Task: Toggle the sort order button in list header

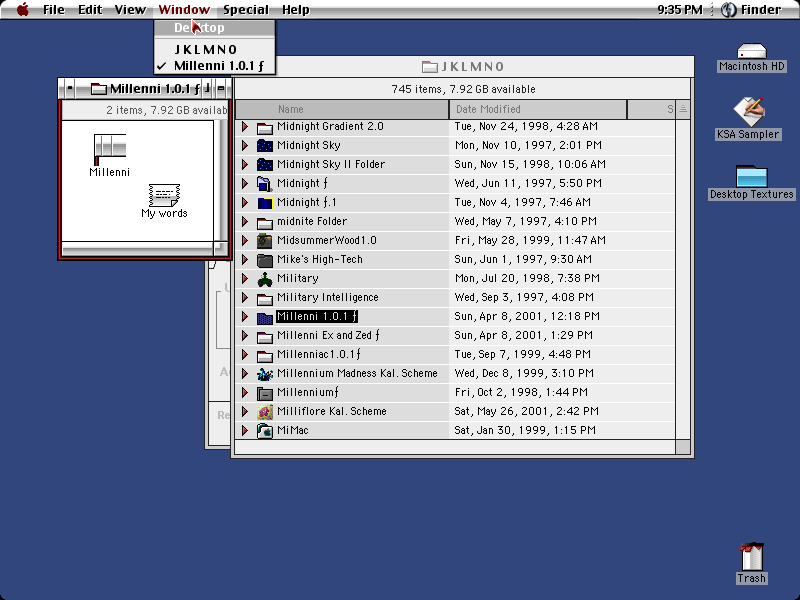Action: [683, 109]
